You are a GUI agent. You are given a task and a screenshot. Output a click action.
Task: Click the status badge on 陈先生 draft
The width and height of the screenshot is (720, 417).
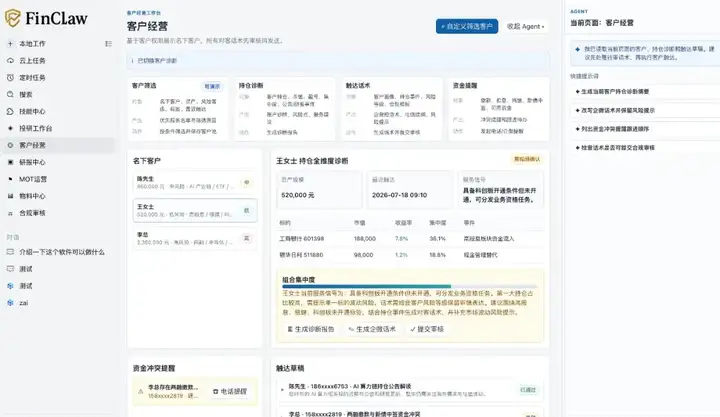point(528,390)
